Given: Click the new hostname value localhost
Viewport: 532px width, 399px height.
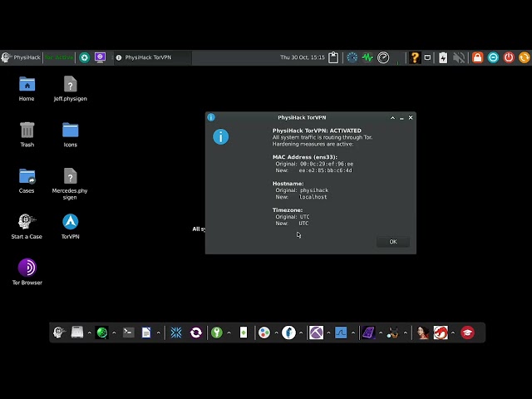Looking at the screenshot, I should pyautogui.click(x=313, y=197).
